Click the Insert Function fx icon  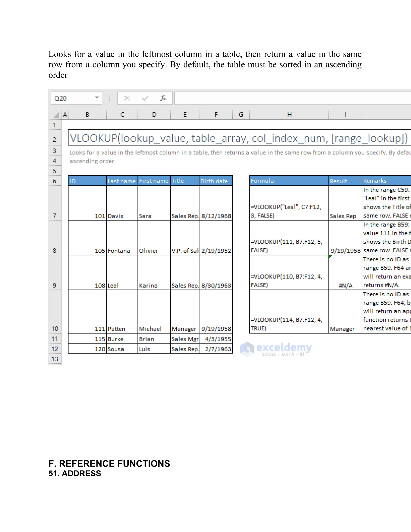pos(163,98)
